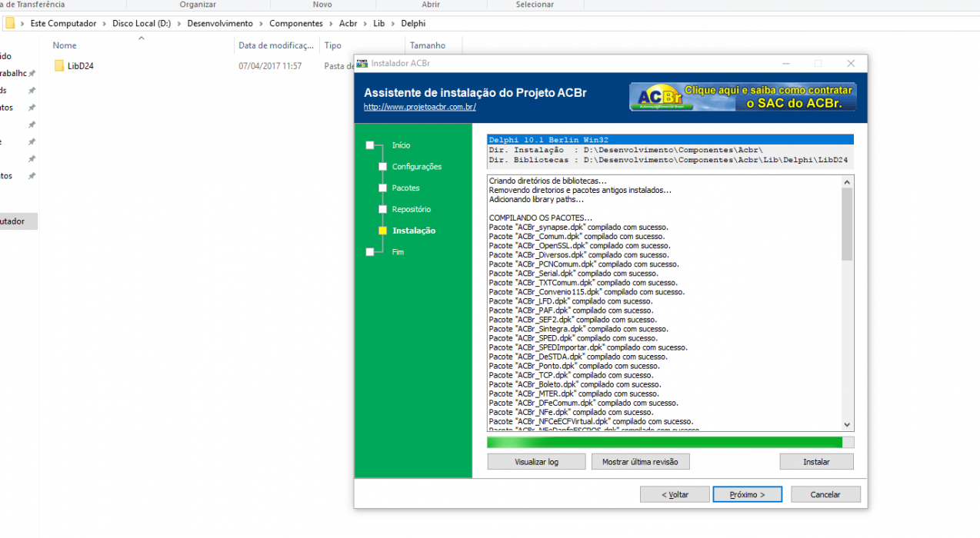Click the log vertical scrollbar thumb
The height and width of the screenshot is (538, 980).
coord(847,224)
